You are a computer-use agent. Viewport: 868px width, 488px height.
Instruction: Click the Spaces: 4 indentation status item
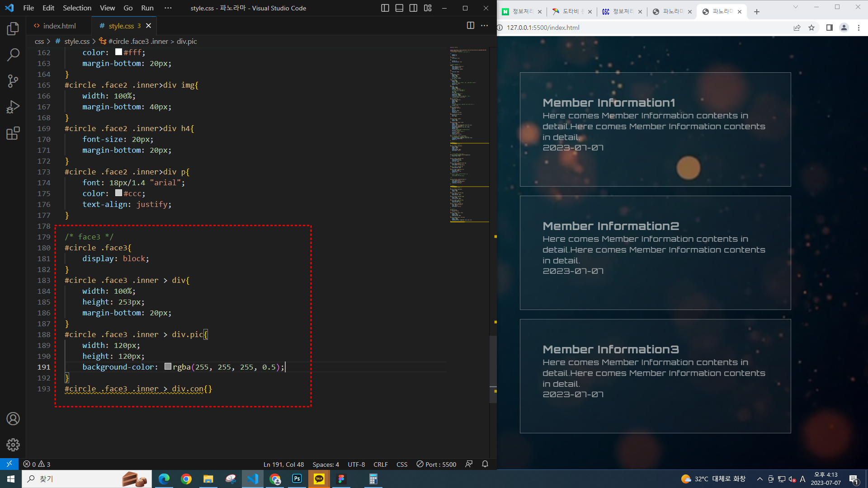pyautogui.click(x=325, y=465)
